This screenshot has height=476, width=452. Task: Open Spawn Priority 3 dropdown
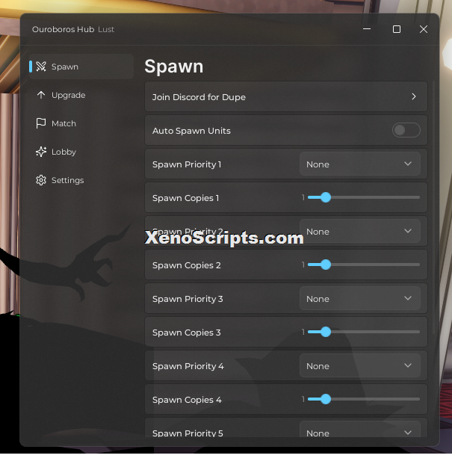tap(360, 298)
